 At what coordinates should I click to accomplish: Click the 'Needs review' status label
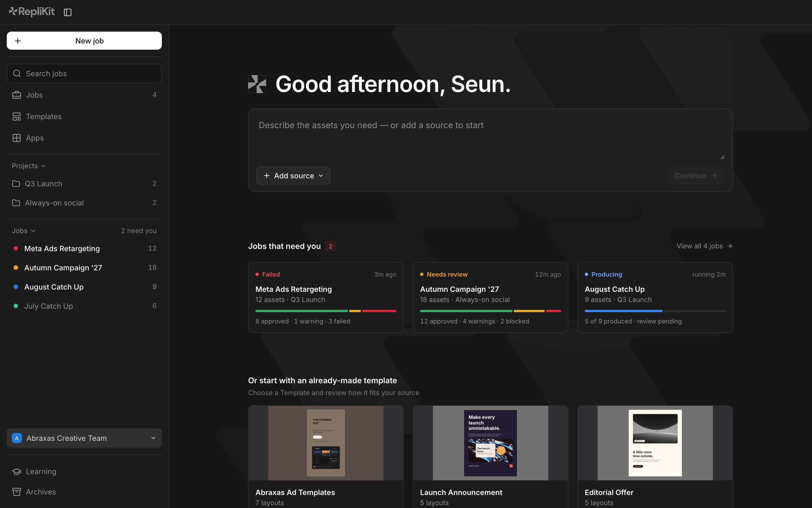coord(447,275)
